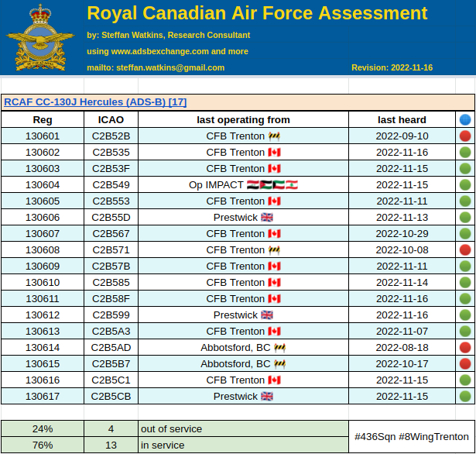Select ICAO cell C2B55D
The image size is (476, 454).
coord(111,217)
